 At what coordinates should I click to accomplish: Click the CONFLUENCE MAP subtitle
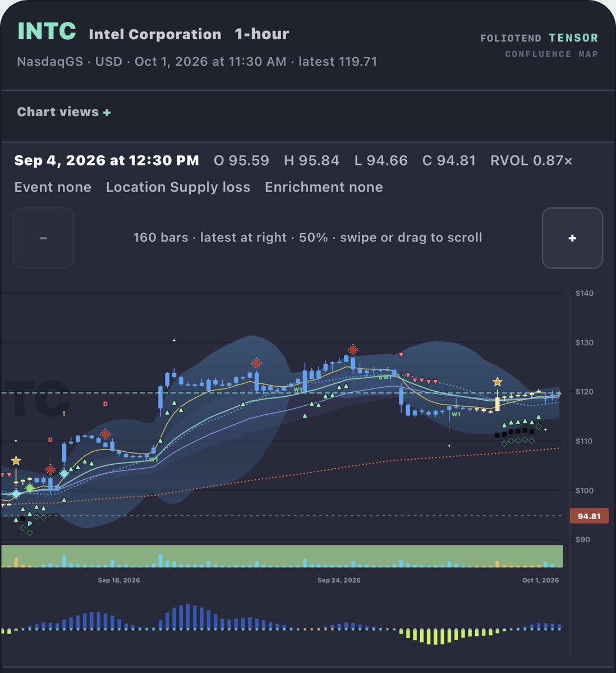pos(551,54)
